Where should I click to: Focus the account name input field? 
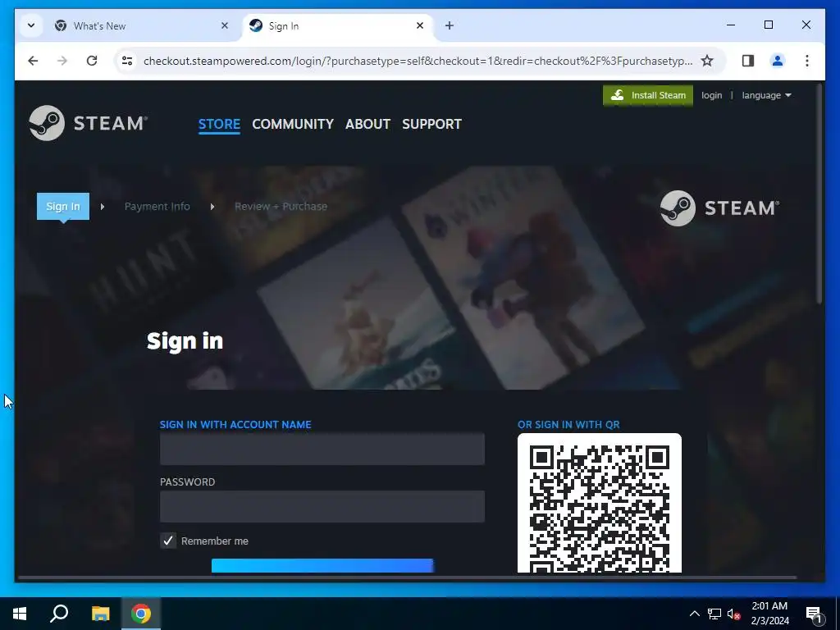click(322, 449)
